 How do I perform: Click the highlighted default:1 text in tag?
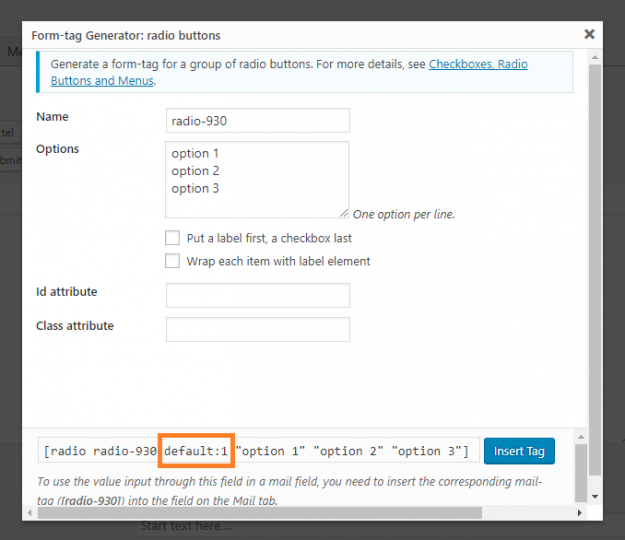196,451
